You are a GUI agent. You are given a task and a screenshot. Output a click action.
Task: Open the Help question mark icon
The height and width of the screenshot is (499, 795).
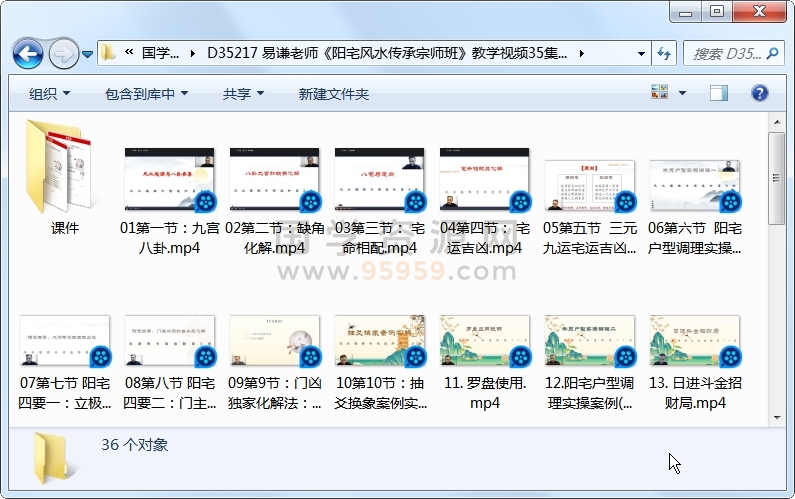759,93
